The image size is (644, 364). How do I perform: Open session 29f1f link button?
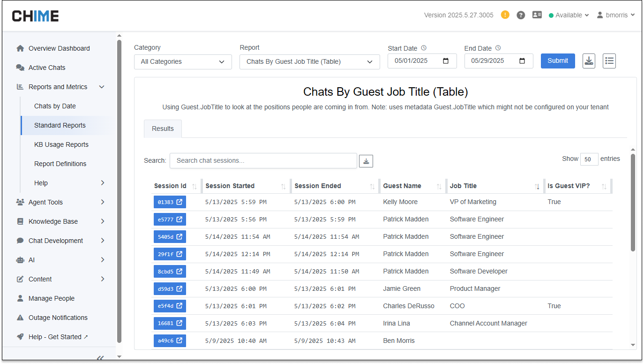tap(170, 254)
